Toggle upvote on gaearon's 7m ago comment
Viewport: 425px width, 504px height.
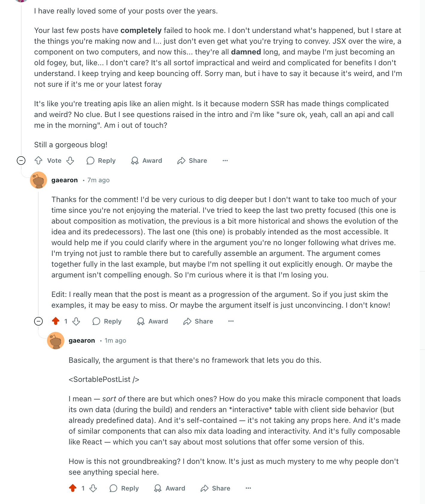(x=56, y=321)
